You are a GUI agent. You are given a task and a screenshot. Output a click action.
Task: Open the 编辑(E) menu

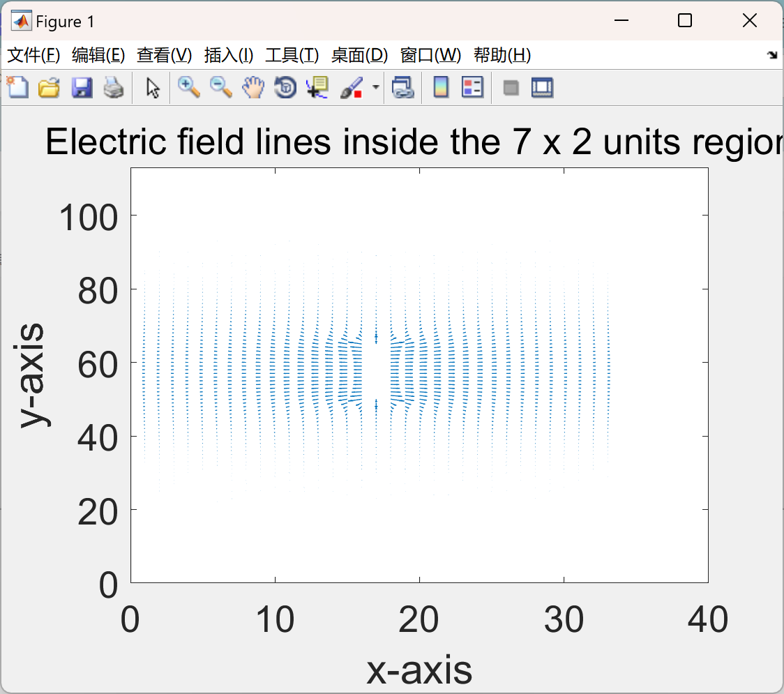tap(98, 55)
